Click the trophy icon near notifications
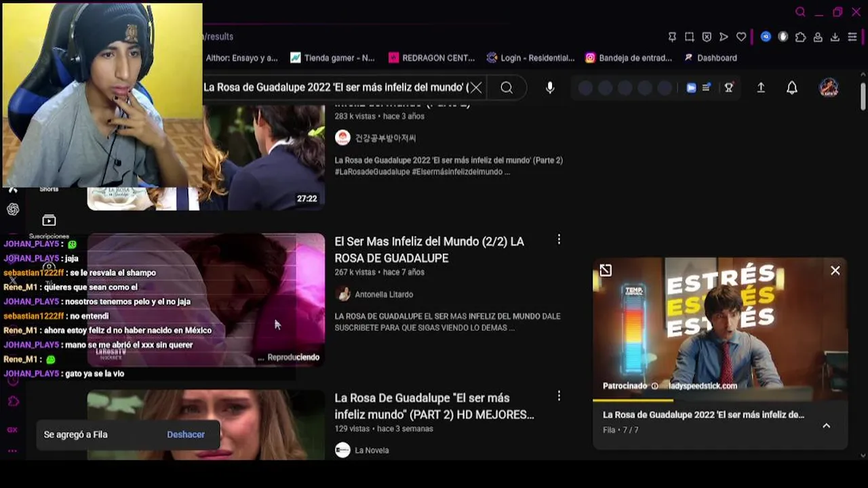 tap(729, 87)
